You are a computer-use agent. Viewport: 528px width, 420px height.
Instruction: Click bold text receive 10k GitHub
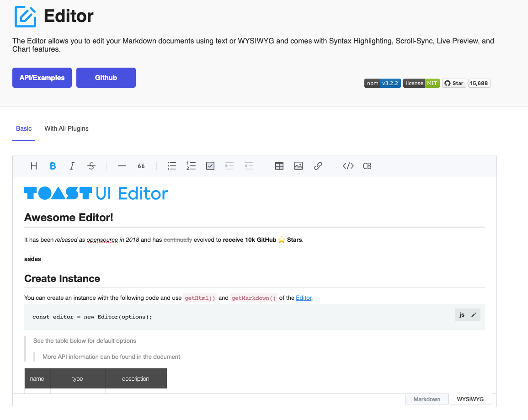250,240
